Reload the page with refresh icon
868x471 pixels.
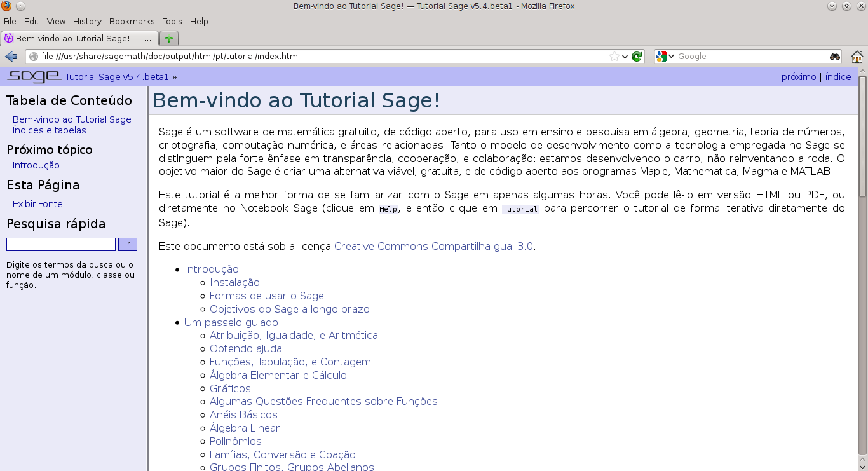[637, 57]
